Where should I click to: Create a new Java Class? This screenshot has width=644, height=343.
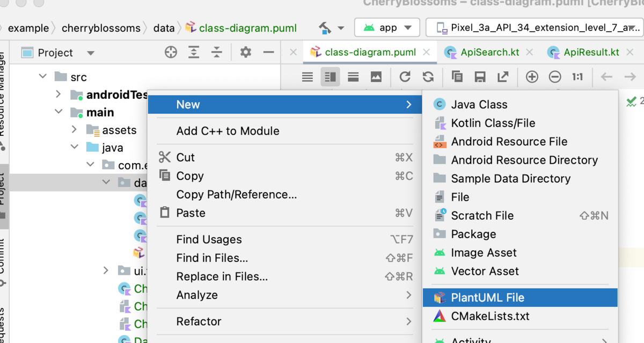coord(520,104)
